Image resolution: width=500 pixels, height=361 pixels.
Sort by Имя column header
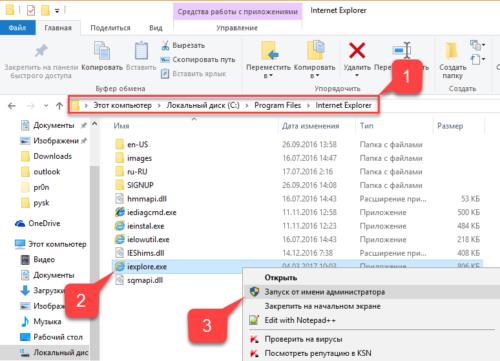121,126
